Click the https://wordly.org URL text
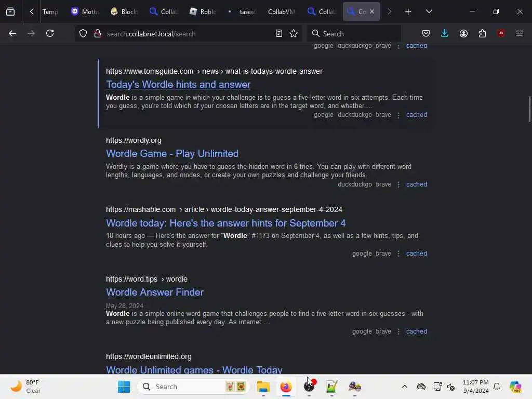532x399 pixels. click(x=134, y=140)
